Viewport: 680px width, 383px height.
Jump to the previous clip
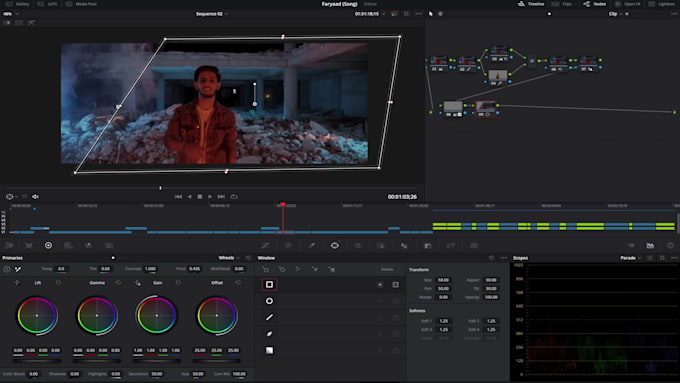[178, 196]
